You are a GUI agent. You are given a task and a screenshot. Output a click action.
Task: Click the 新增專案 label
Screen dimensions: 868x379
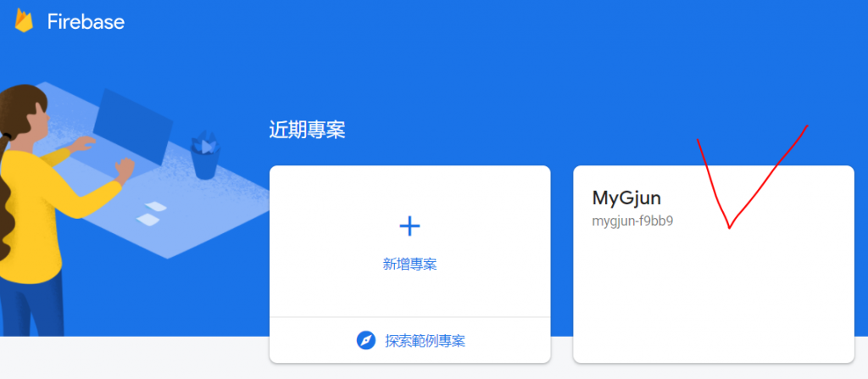(x=409, y=265)
